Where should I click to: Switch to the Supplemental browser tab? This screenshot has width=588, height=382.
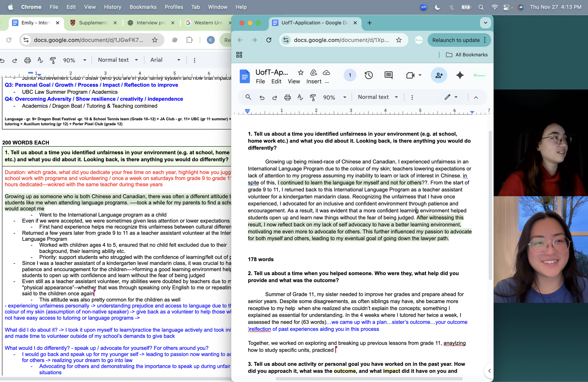[93, 23]
